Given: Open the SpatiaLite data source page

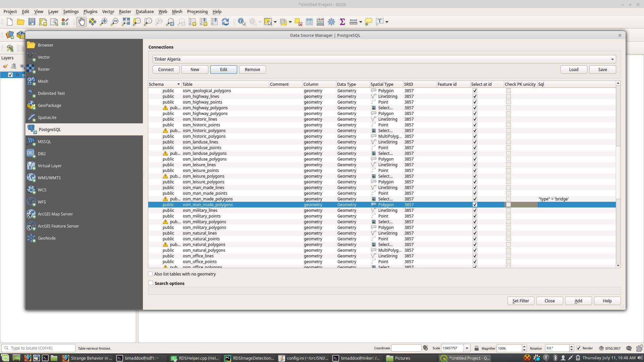Looking at the screenshot, I should tap(47, 117).
